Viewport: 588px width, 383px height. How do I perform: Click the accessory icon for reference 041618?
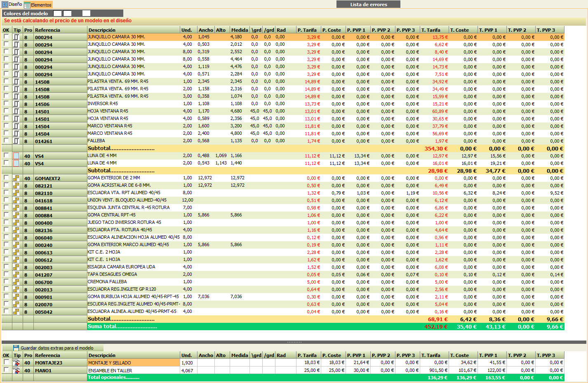tap(16, 200)
